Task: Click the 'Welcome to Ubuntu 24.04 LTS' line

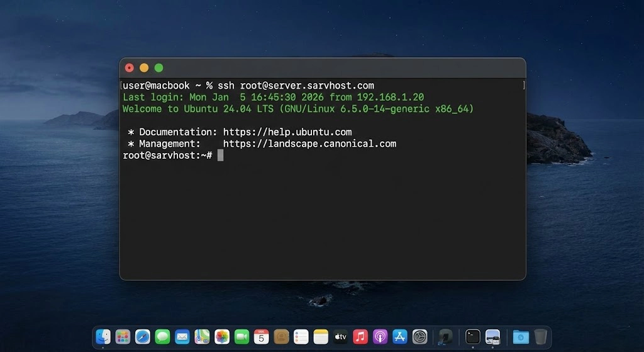Action: (x=298, y=109)
